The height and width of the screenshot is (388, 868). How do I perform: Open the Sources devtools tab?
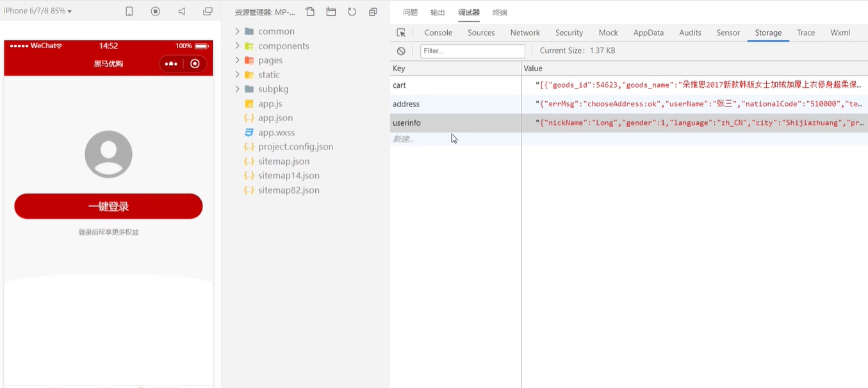[x=481, y=33]
